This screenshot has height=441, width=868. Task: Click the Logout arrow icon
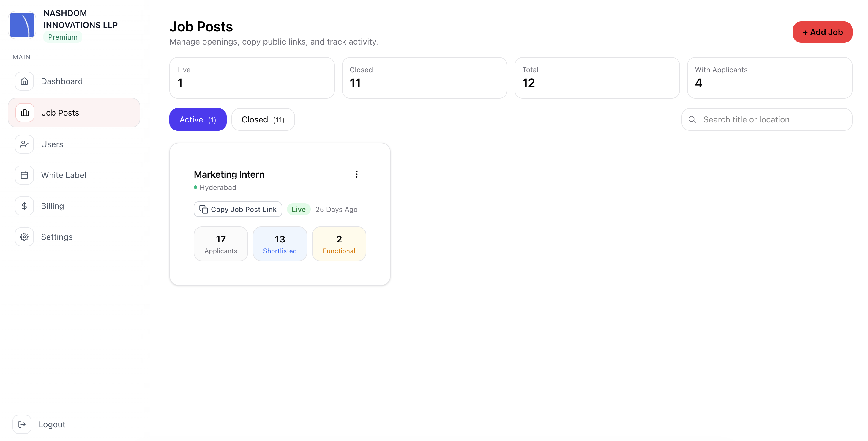pos(22,424)
